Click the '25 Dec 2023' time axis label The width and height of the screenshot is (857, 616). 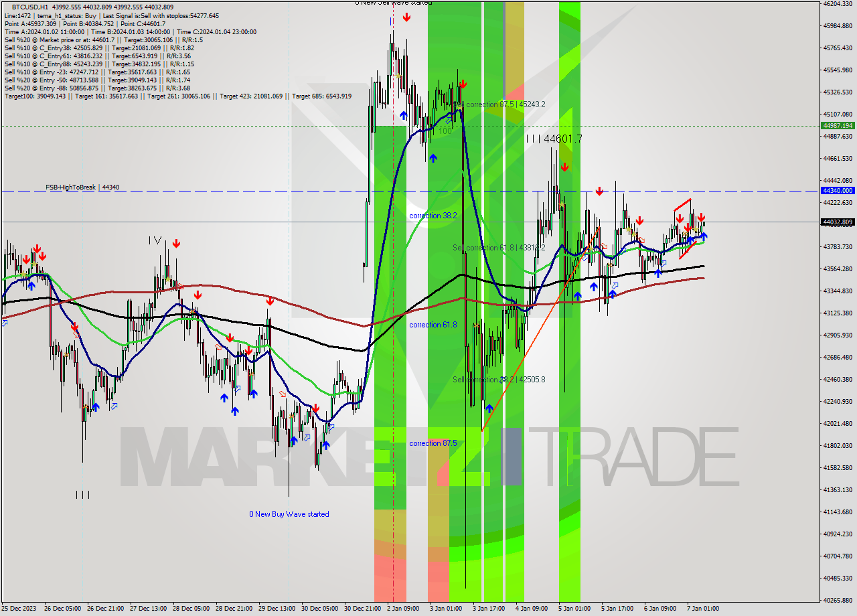click(20, 609)
